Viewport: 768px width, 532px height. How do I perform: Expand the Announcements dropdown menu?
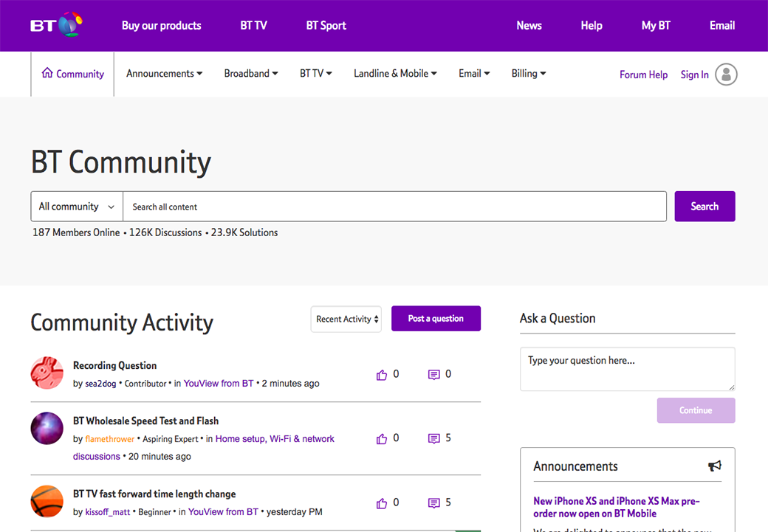pyautogui.click(x=164, y=74)
